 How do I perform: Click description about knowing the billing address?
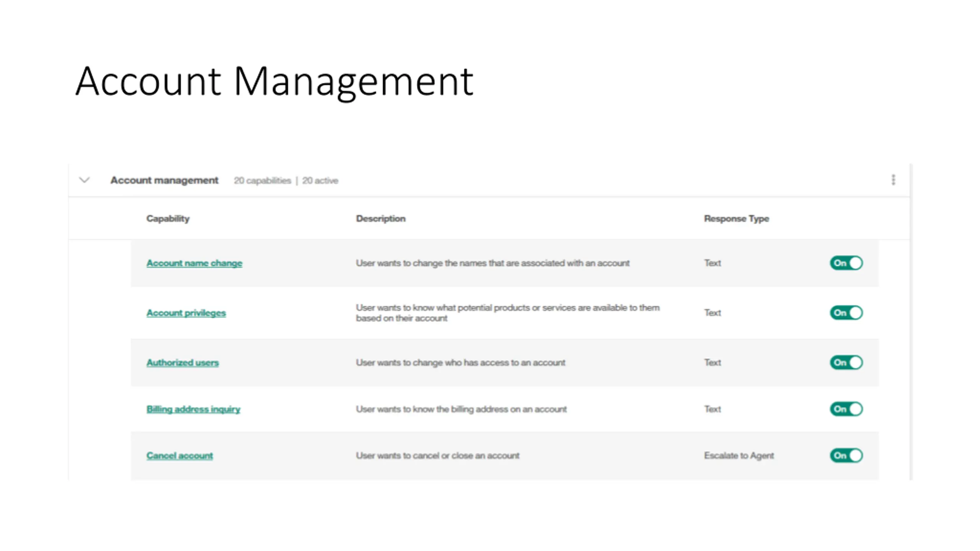point(461,409)
